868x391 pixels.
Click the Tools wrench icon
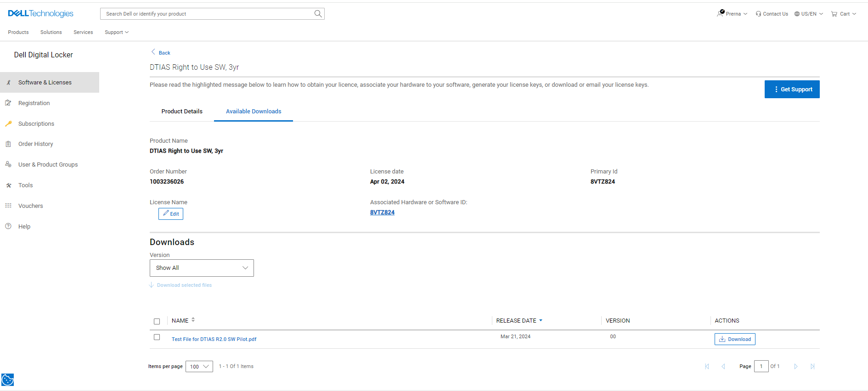[x=8, y=185]
